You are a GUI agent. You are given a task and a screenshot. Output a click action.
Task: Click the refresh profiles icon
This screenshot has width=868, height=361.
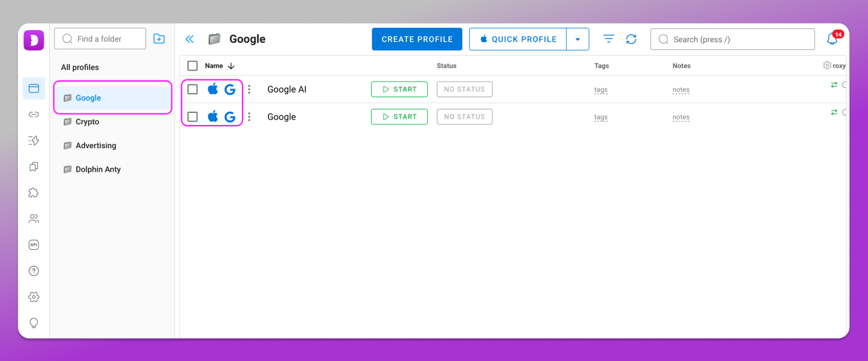tap(631, 39)
